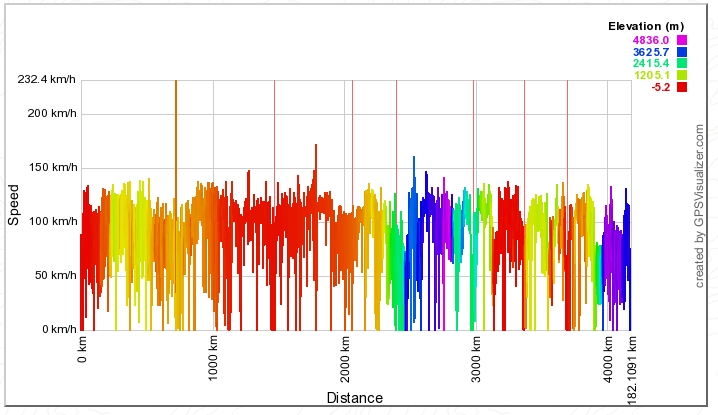Click the 1000 km distance label
The width and height of the screenshot is (718, 415).
click(214, 356)
